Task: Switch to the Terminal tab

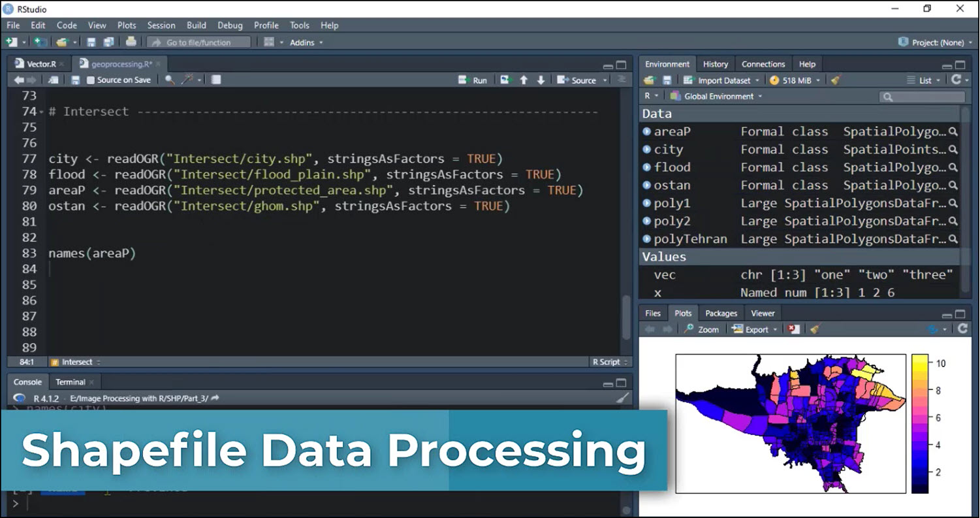Action: click(70, 382)
